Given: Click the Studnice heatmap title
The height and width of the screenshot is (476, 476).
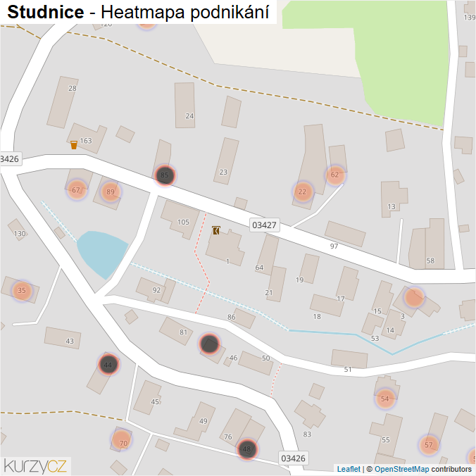Looking at the screenshot, I should (x=138, y=12).
